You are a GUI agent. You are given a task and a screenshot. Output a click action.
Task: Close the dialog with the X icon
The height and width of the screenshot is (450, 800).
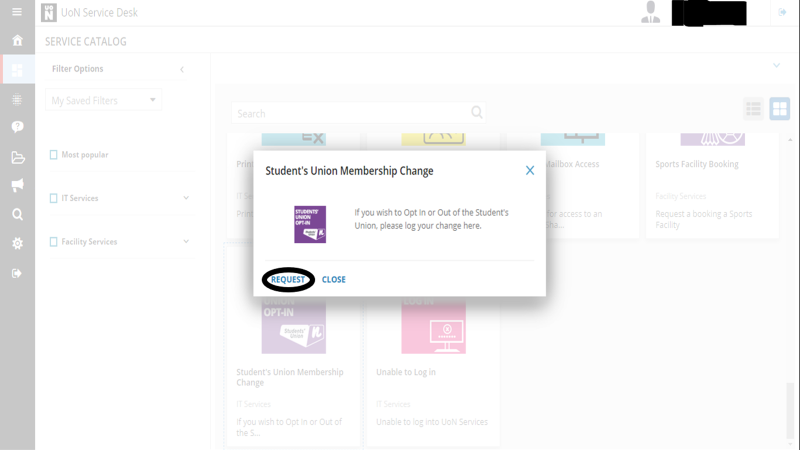coord(530,170)
